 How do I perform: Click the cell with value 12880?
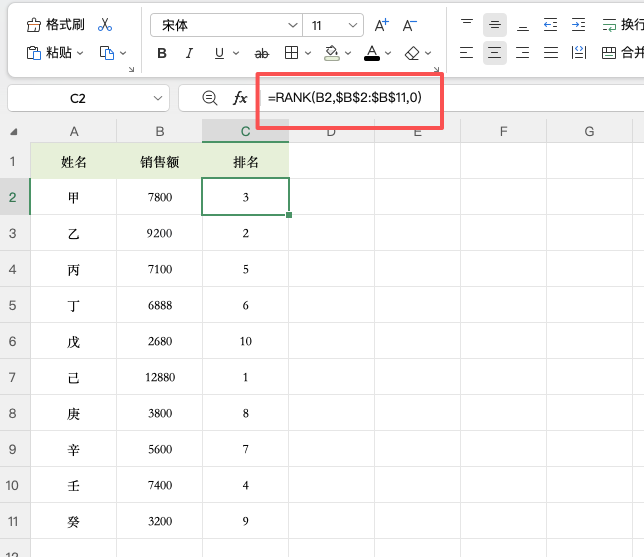tap(159, 377)
